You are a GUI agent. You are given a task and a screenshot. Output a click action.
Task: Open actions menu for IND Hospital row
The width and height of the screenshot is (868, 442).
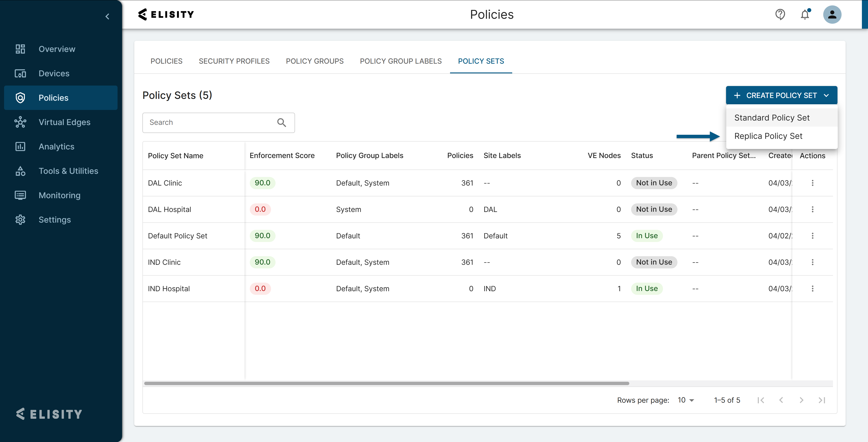coord(812,288)
